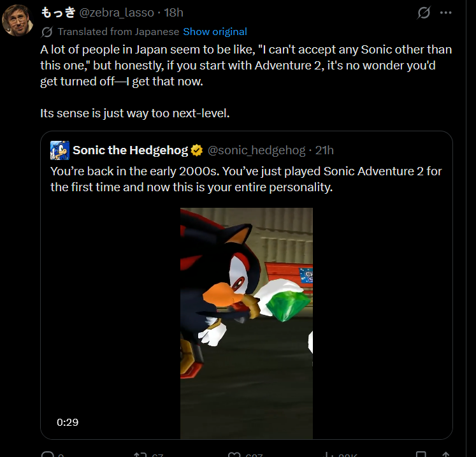Click the Grok explain-post icon

pos(423,13)
